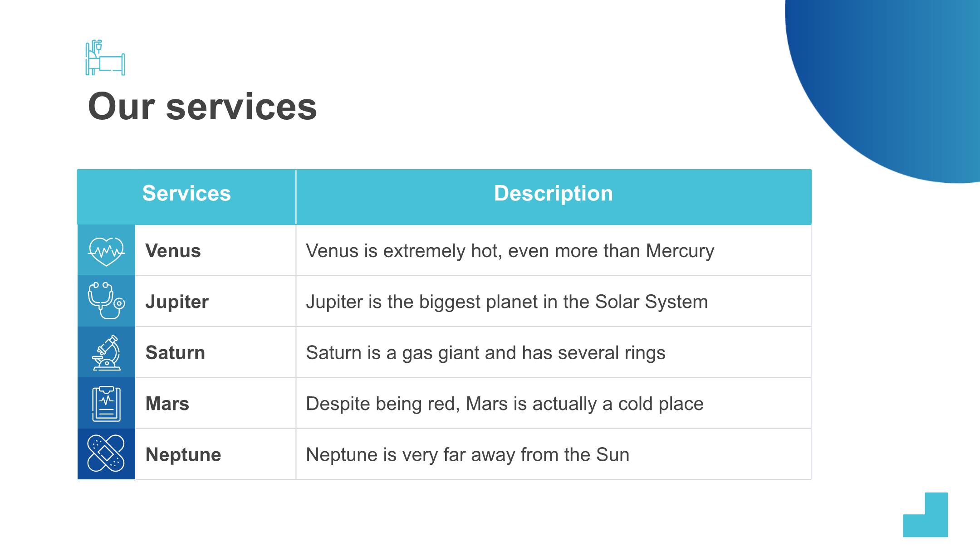The image size is (980, 551).
Task: Select the light blue stepped corner shape
Action: coord(926,515)
